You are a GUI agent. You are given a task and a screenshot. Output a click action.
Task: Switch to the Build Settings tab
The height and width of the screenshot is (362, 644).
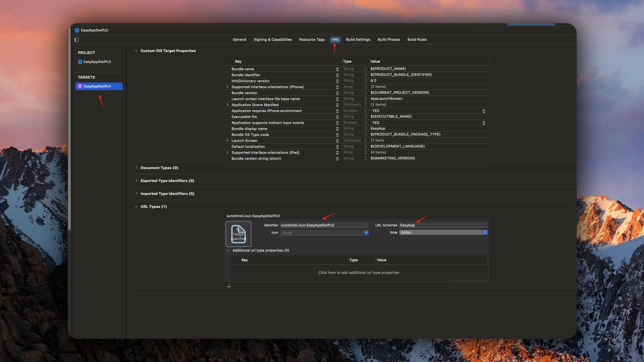pyautogui.click(x=358, y=39)
